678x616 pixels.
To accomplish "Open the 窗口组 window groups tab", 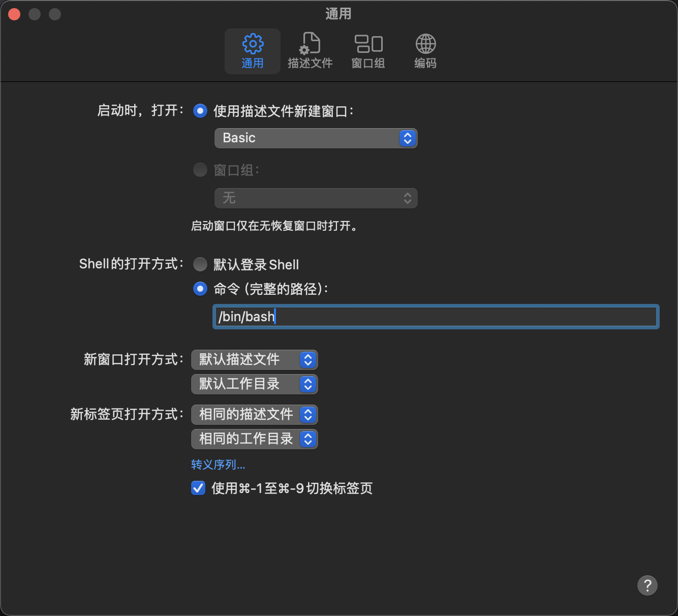I will [368, 51].
